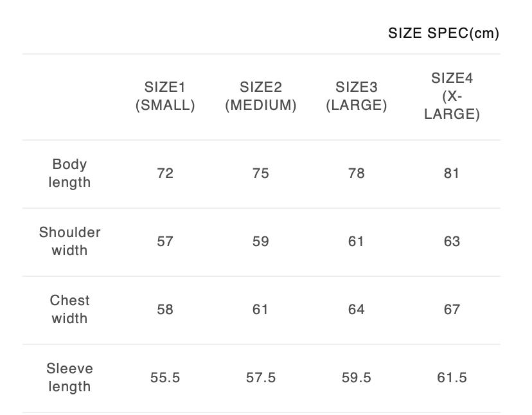Click the Body length row label
Viewport: 532px width, 415px height.
69,173
